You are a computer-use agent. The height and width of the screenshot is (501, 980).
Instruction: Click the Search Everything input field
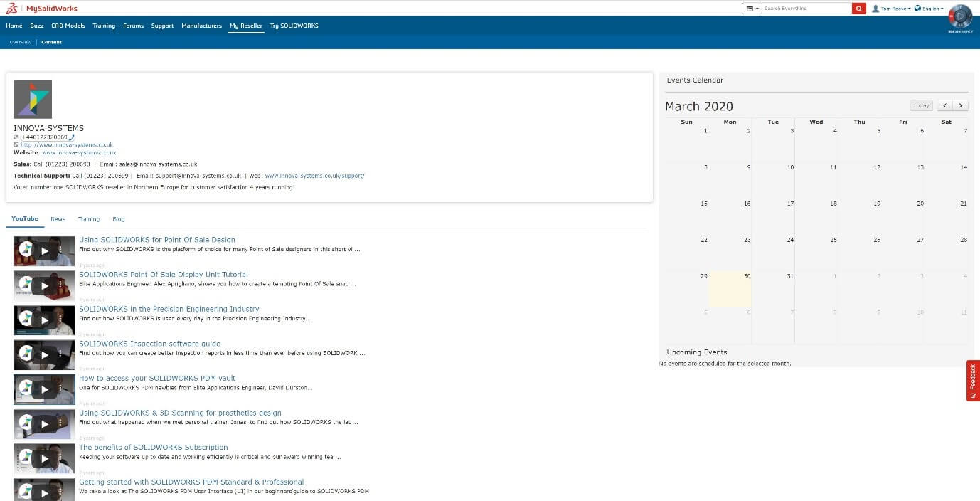coord(807,9)
